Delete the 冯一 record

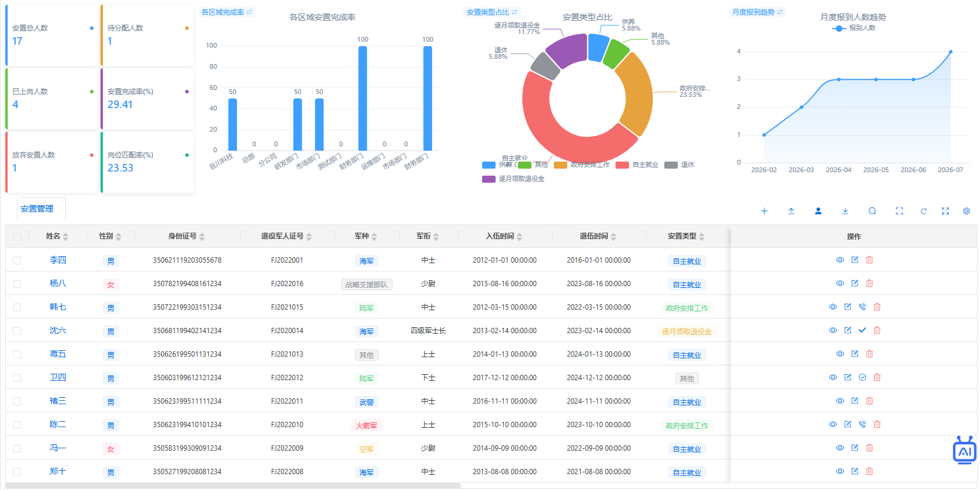869,448
